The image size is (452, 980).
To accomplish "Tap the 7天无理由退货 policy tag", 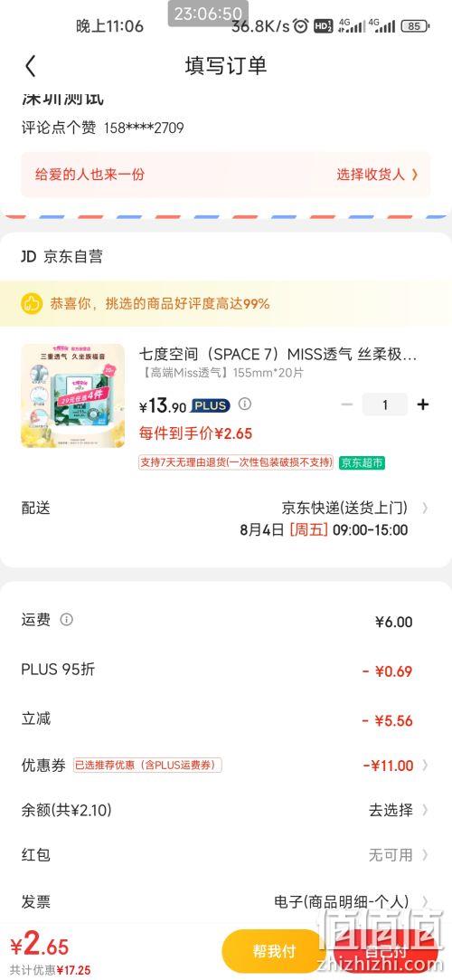I will 236,463.
